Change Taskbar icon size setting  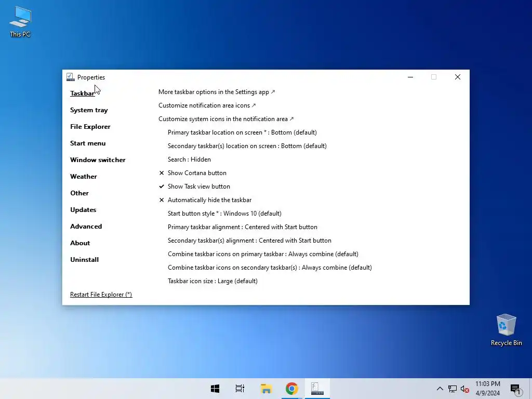[212, 281]
